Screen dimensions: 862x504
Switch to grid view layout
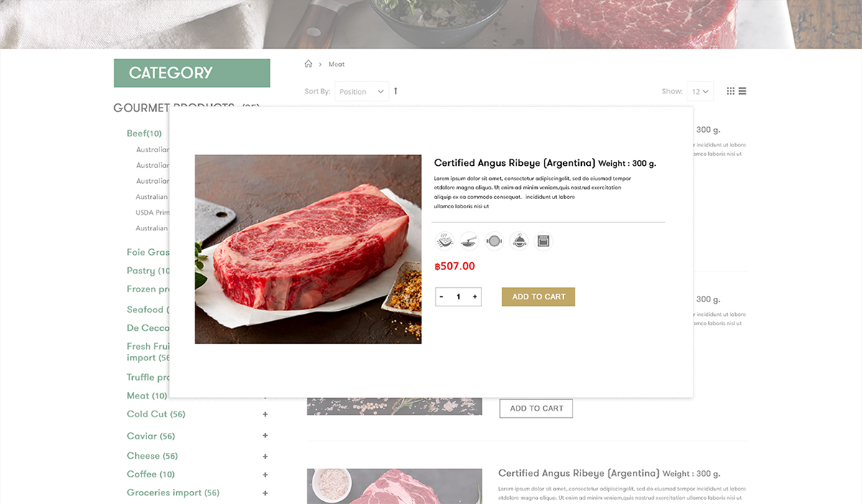tap(731, 91)
